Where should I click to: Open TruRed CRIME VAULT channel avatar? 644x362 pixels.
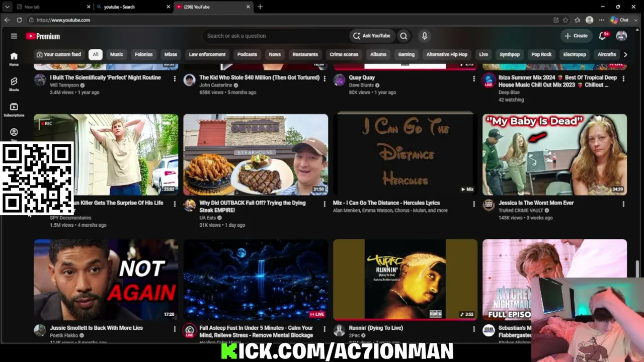point(489,205)
